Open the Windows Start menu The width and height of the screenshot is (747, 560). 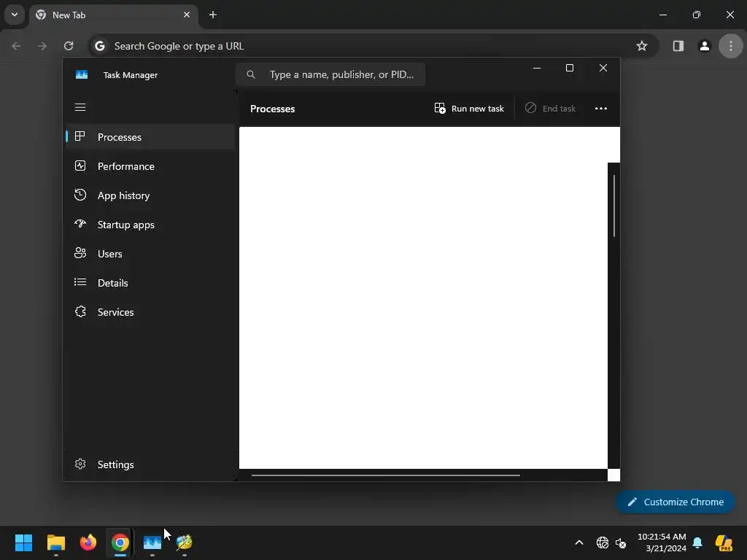click(24, 542)
